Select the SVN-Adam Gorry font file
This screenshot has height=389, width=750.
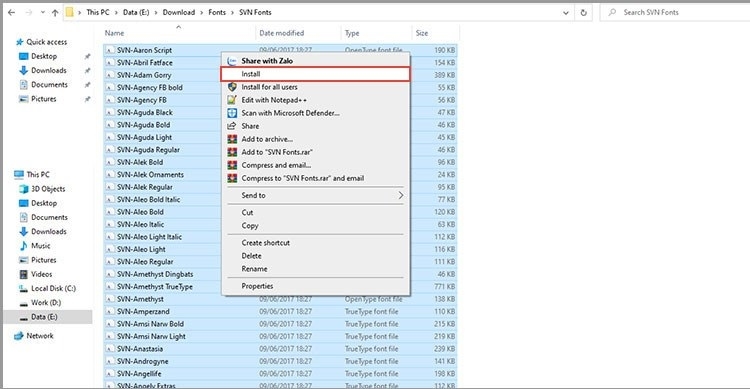[x=143, y=75]
